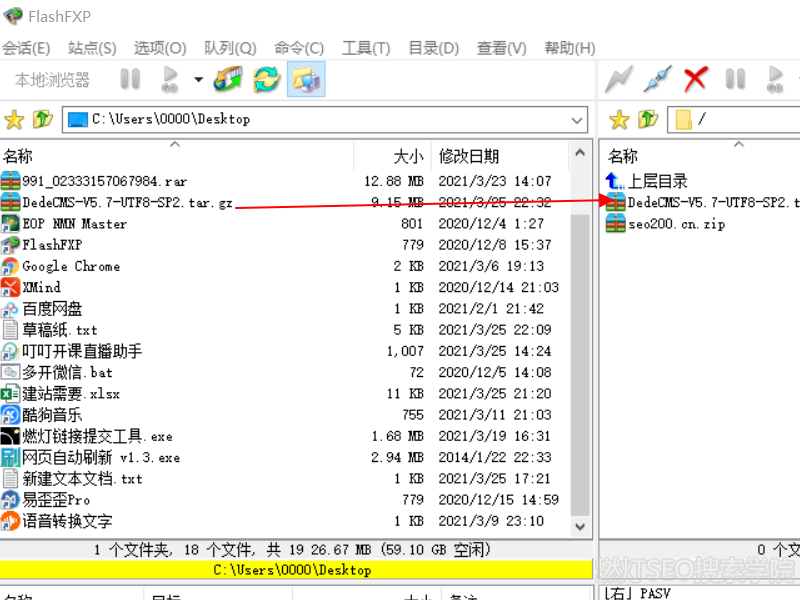Open the 会话(E) menu

coord(26,48)
